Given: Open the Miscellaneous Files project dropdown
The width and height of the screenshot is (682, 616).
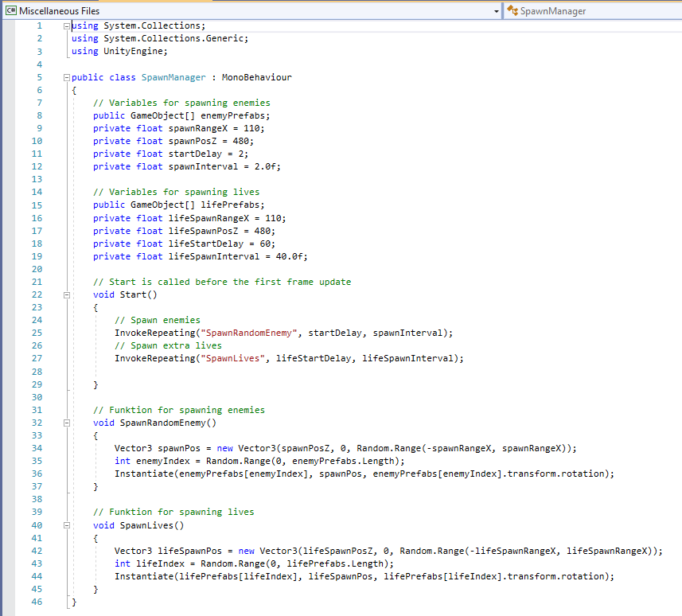Looking at the screenshot, I should (x=252, y=11).
